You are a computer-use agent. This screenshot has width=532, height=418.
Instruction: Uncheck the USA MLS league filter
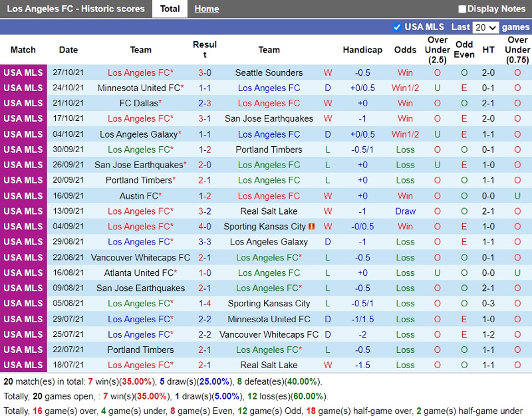[397, 27]
